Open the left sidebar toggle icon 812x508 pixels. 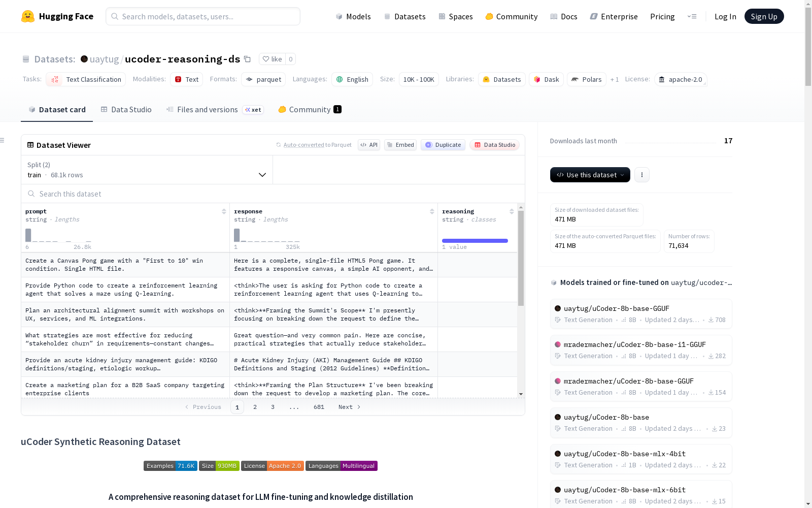pos(3,140)
